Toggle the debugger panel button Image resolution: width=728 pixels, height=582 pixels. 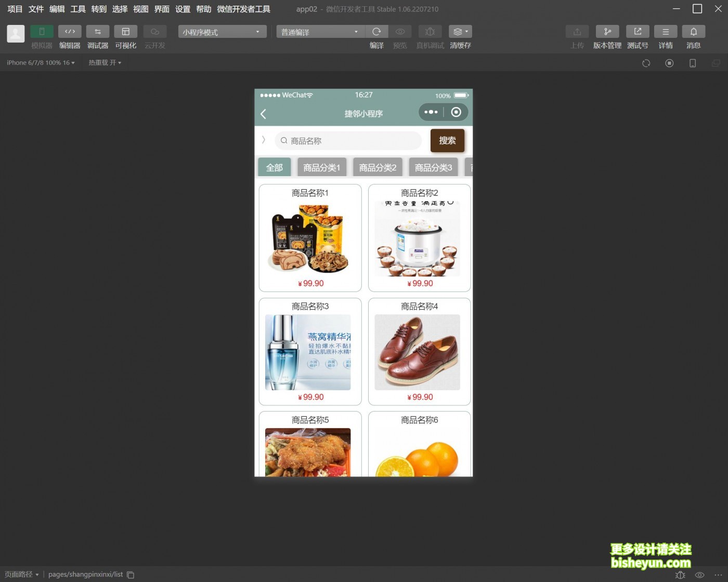[98, 32]
